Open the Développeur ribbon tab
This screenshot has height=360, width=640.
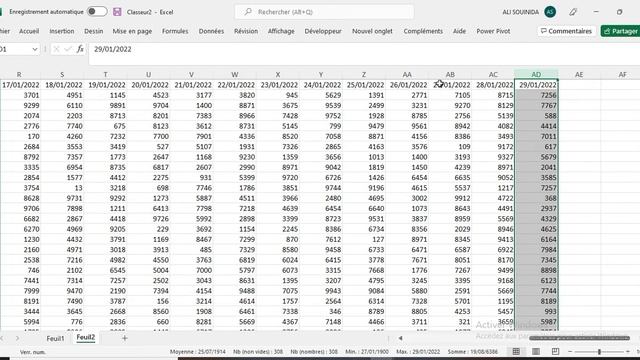(323, 31)
